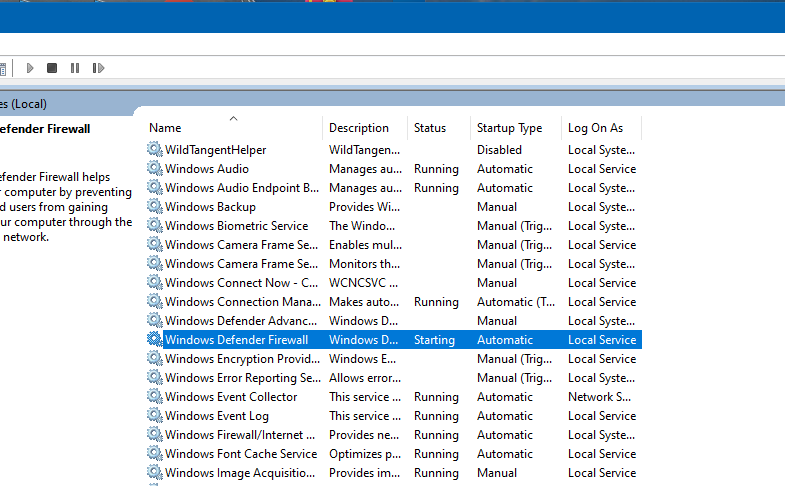
Task: Click the gear icon beside Windows Image Acquisition
Action: (155, 472)
